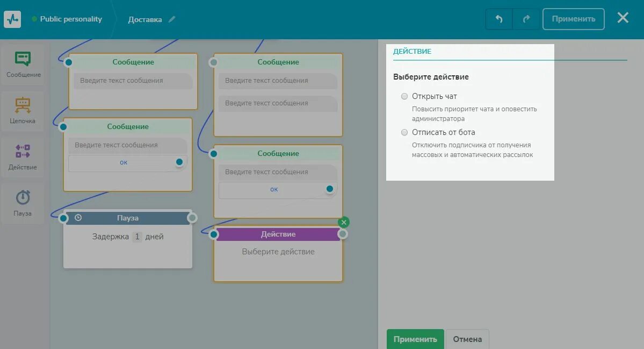
Task: Click the green Применить button at bottom
Action: pos(415,339)
